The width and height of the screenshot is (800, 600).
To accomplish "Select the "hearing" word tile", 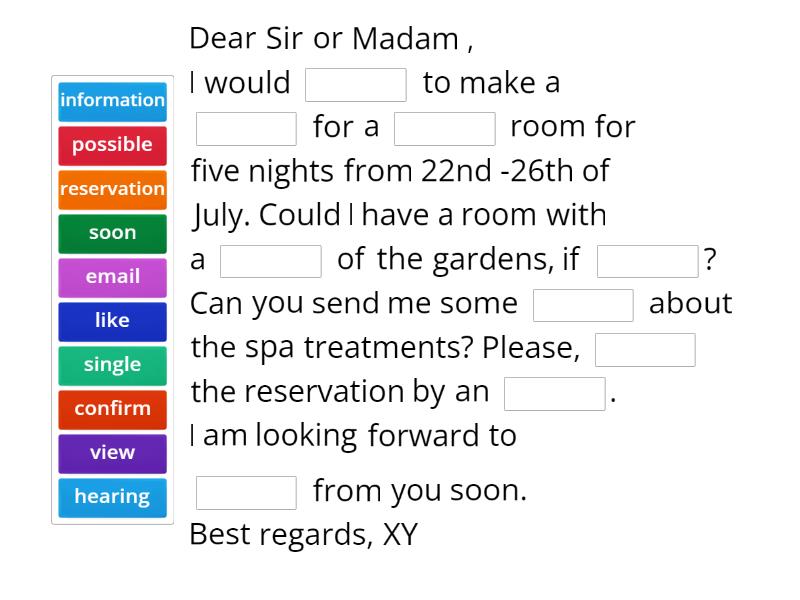I will (112, 497).
